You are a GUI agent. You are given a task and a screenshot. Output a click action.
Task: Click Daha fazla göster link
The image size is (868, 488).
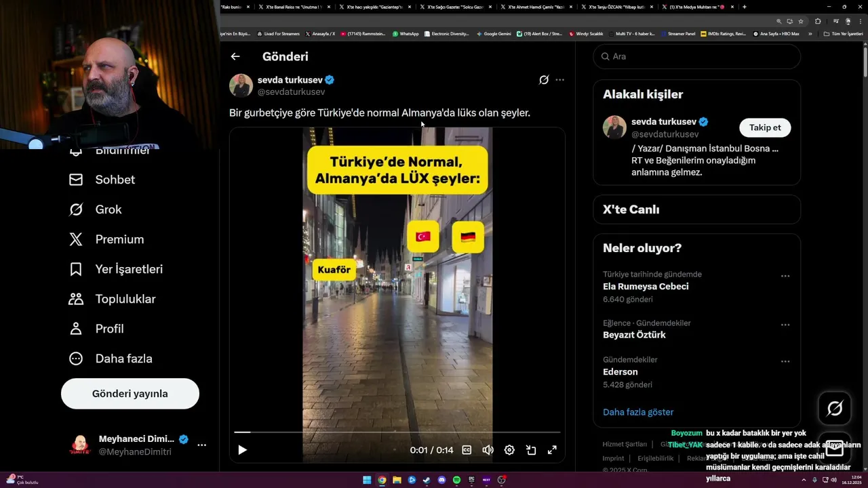click(638, 412)
